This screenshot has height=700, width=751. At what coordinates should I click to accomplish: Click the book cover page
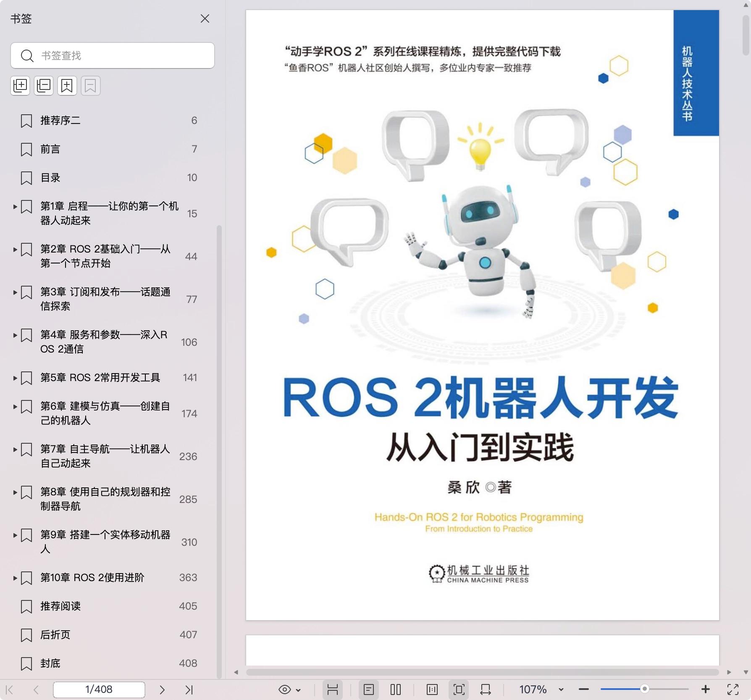(482, 315)
